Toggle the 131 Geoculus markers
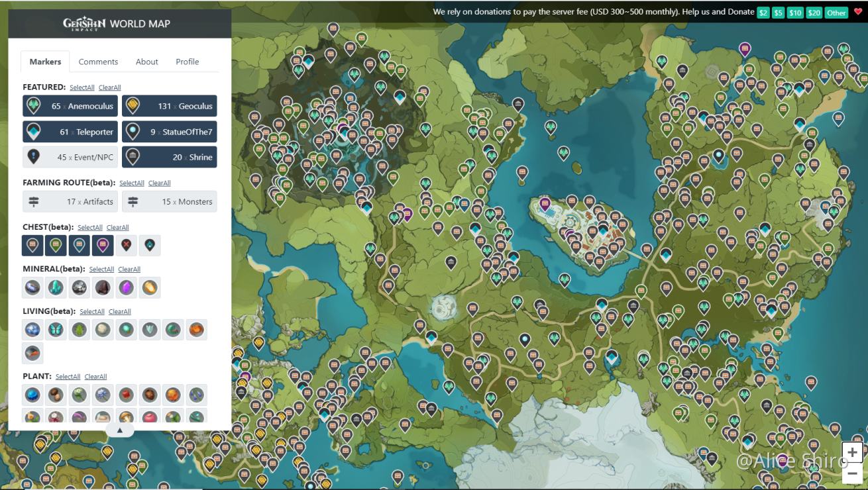This screenshot has height=490, width=868. [x=170, y=106]
